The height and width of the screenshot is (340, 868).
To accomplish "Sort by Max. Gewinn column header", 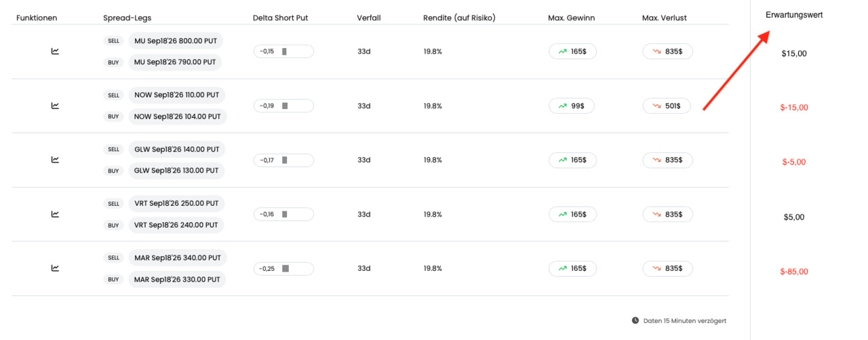I will pos(571,18).
